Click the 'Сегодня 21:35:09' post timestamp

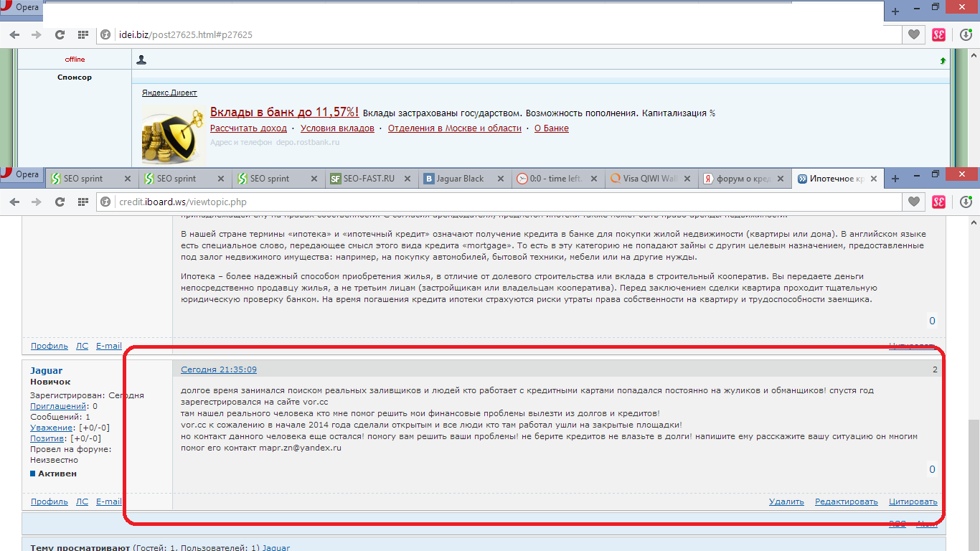(x=218, y=369)
